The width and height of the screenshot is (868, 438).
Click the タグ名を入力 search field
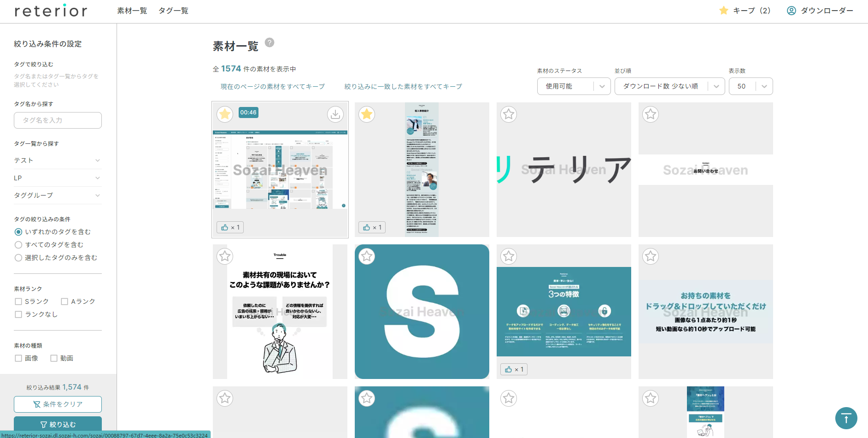pyautogui.click(x=58, y=120)
